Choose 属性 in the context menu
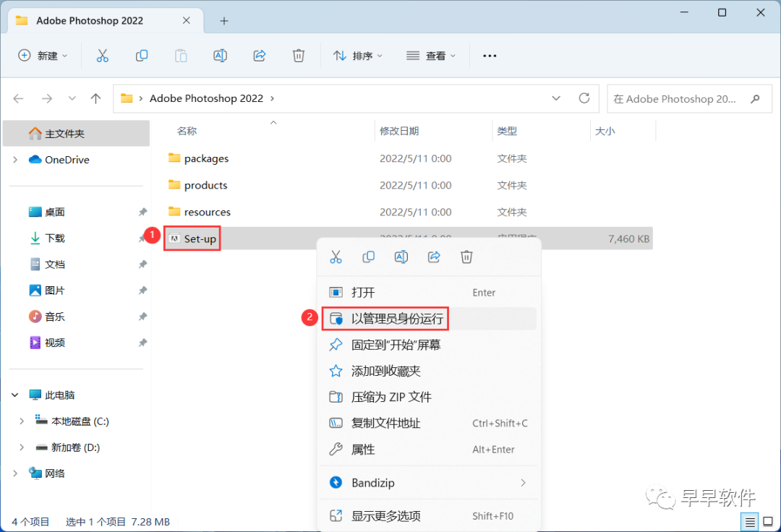This screenshot has height=532, width=781. point(363,450)
